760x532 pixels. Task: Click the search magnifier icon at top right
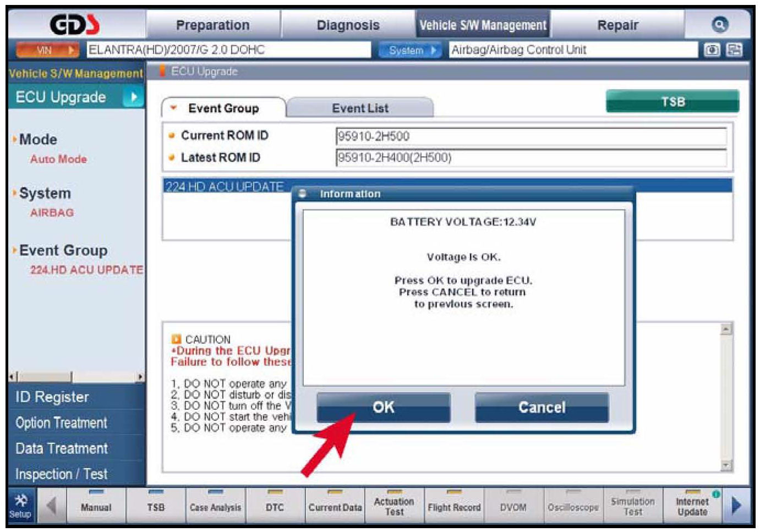coord(719,25)
